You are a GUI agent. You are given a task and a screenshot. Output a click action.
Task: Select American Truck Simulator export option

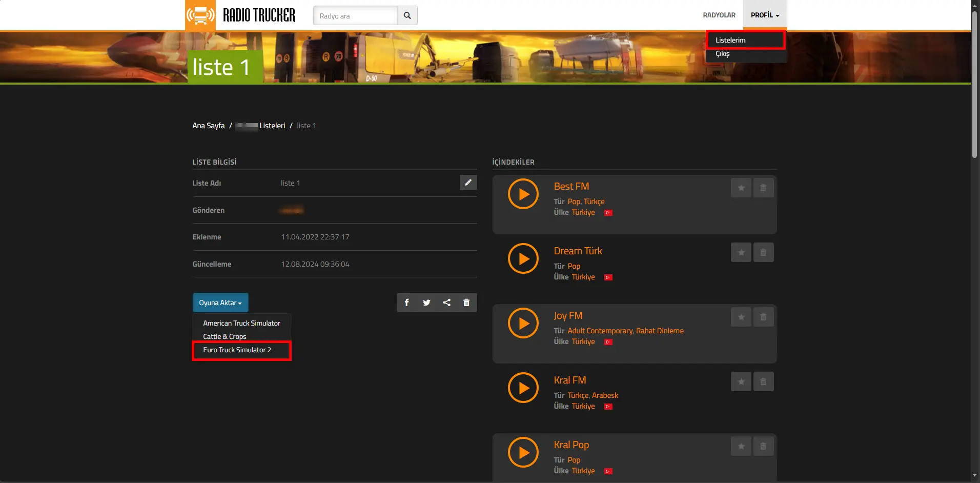click(241, 323)
